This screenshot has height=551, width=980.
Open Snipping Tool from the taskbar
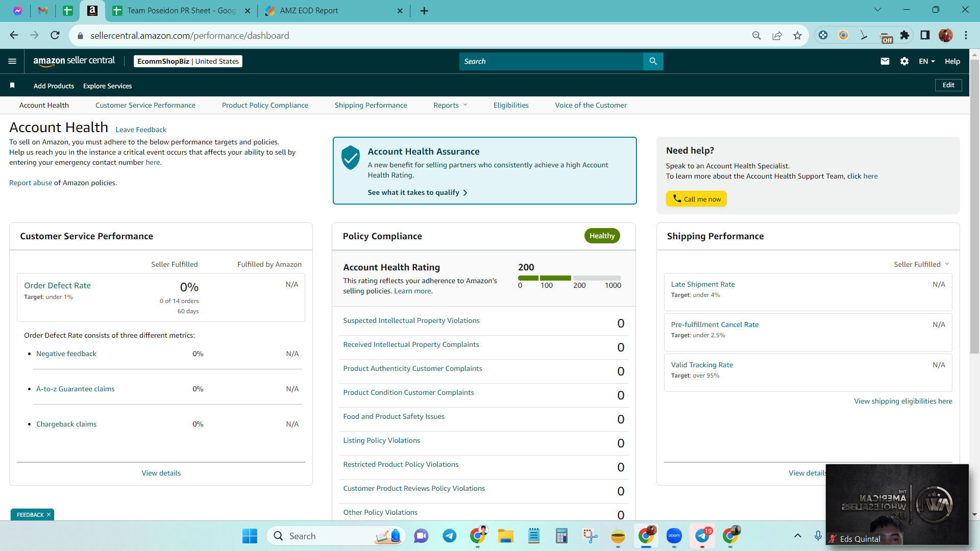click(590, 536)
